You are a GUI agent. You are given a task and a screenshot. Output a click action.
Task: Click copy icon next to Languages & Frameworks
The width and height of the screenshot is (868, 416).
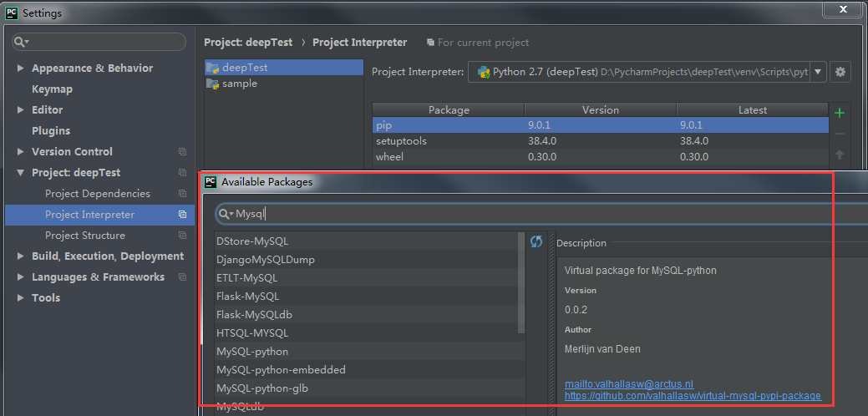[x=182, y=277]
